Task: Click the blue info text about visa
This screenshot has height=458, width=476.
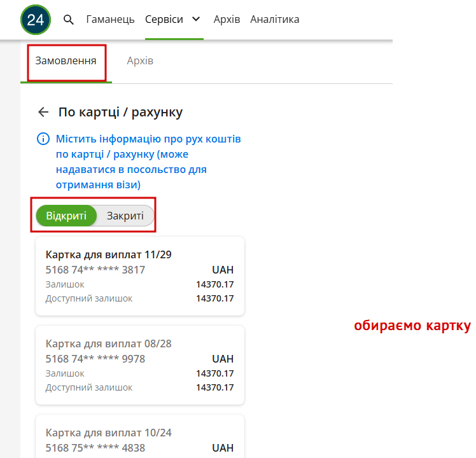Action: coord(148,162)
